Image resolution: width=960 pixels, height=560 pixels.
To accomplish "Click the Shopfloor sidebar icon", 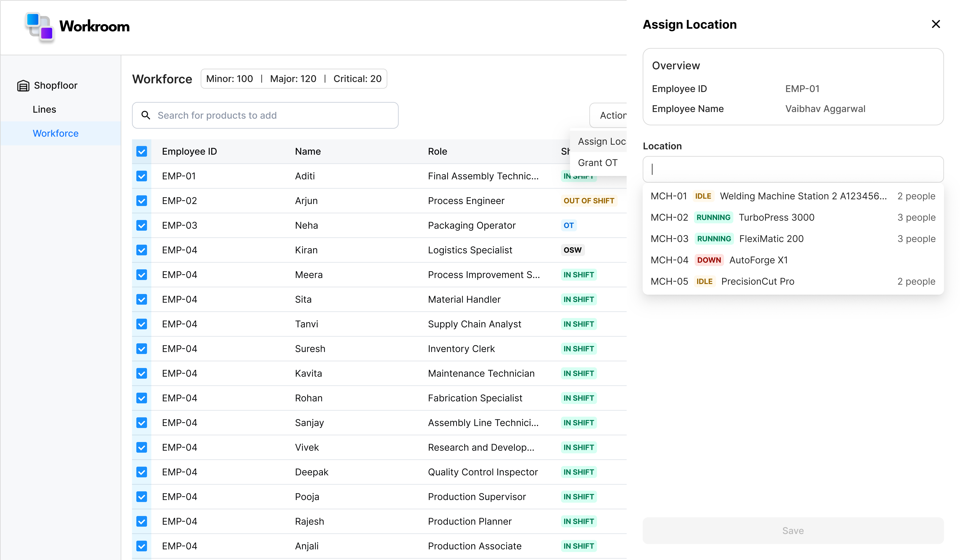I will tap(23, 86).
